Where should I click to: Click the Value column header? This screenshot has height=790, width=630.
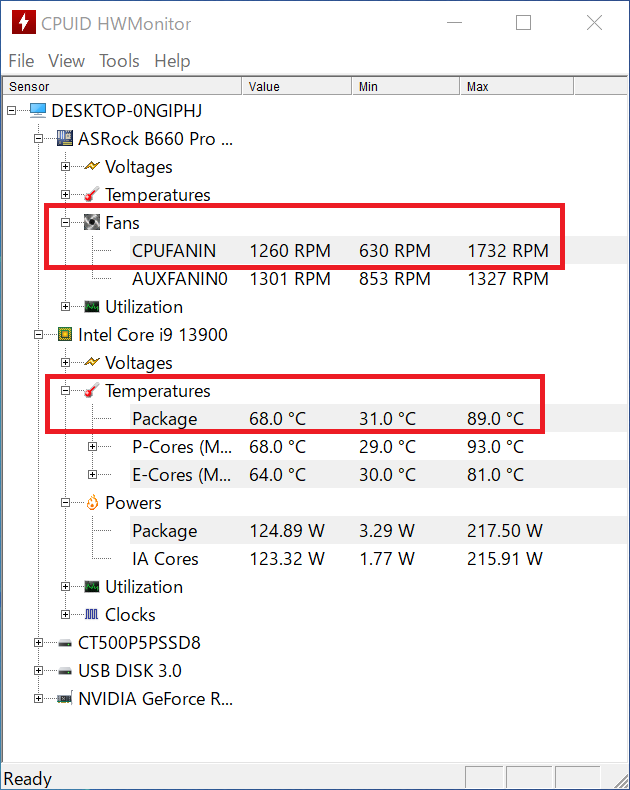[296, 86]
